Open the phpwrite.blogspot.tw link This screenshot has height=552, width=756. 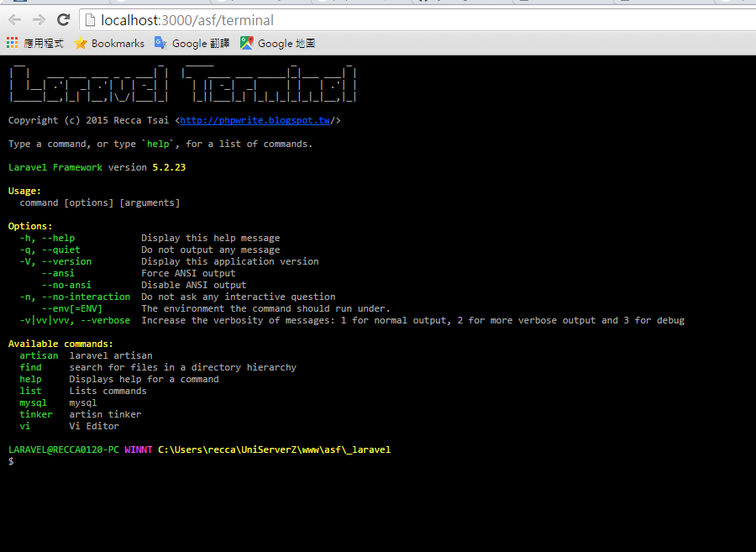point(255,120)
